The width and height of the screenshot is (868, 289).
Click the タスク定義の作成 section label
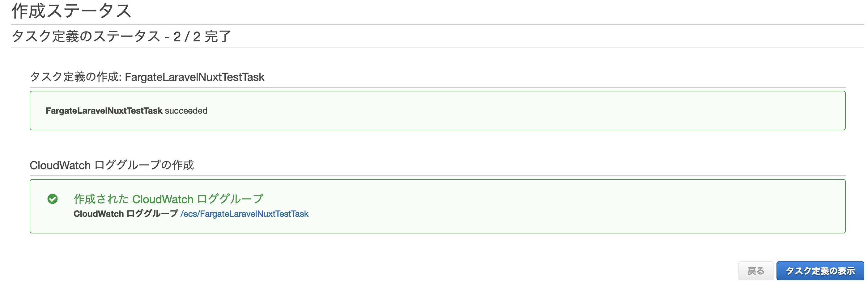click(x=75, y=77)
